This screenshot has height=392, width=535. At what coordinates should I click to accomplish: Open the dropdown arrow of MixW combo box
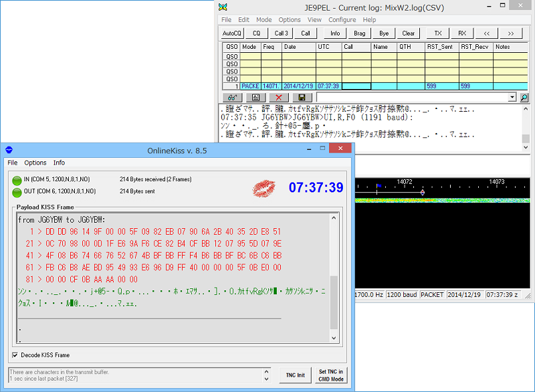click(x=512, y=98)
